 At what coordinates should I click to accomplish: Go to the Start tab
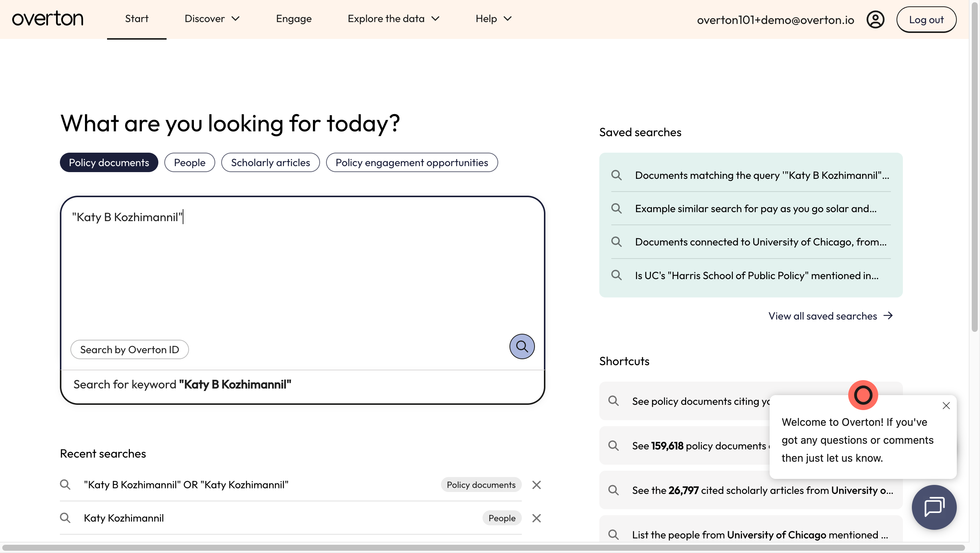click(x=137, y=19)
